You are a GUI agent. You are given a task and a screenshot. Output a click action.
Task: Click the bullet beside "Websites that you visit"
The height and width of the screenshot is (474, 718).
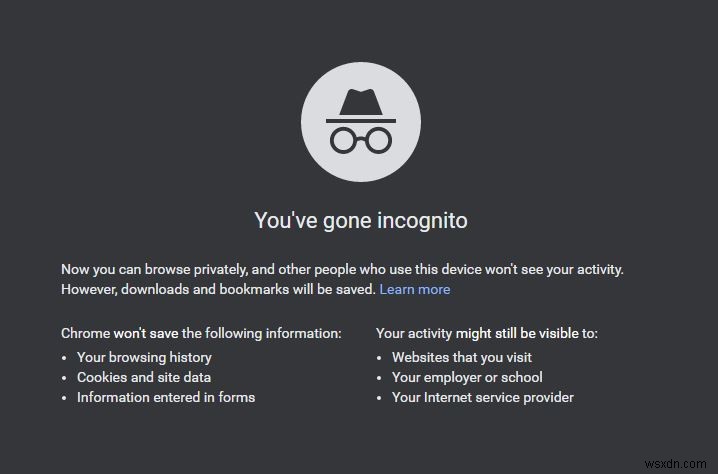tap(380, 358)
